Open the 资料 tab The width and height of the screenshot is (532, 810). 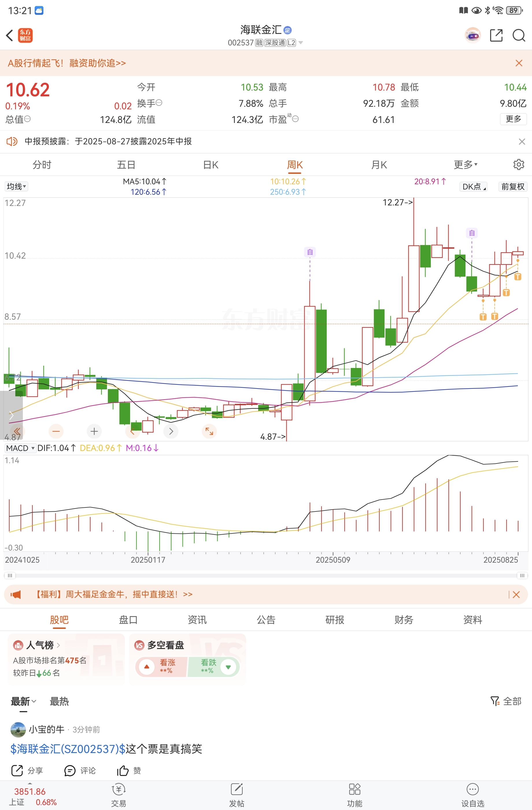[472, 620]
